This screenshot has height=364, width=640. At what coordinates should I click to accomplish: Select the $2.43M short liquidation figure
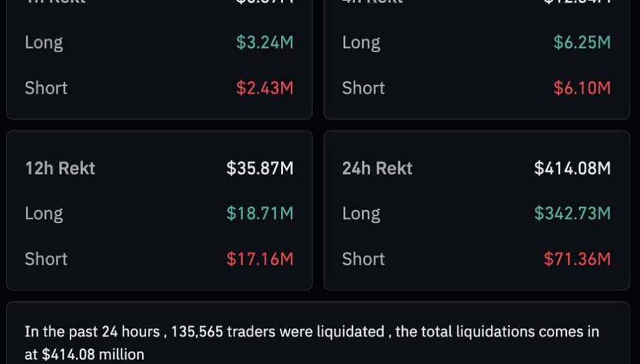coord(264,88)
